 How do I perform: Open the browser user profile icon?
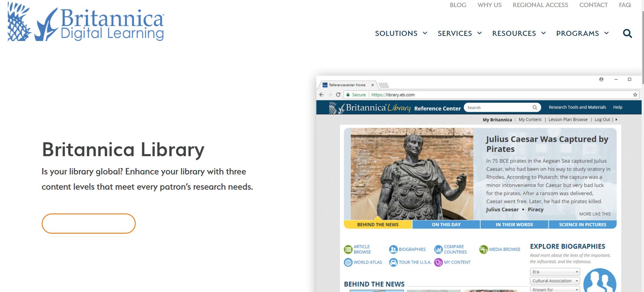(x=601, y=79)
